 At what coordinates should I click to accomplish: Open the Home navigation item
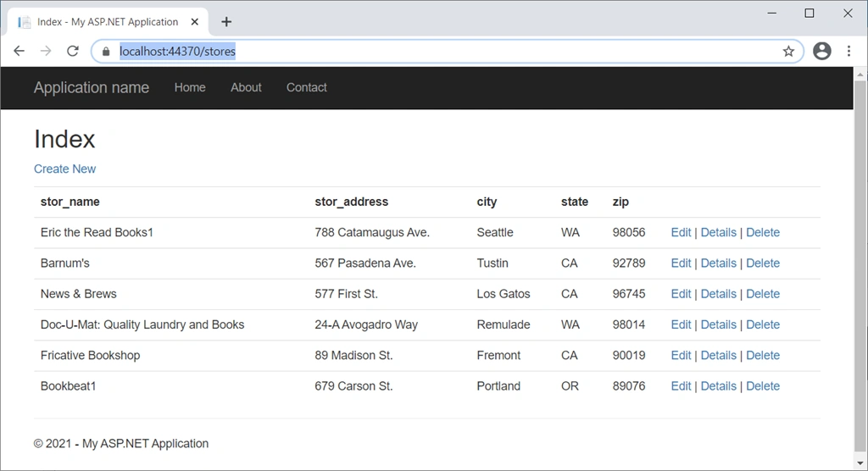[x=190, y=87]
